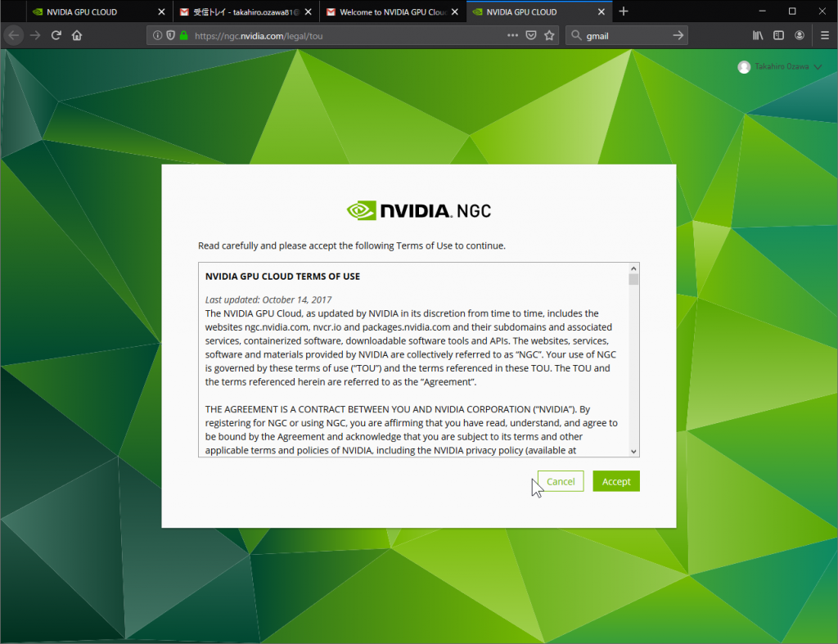838x644 pixels.
Task: Open the Firefox account icon
Action: [800, 35]
